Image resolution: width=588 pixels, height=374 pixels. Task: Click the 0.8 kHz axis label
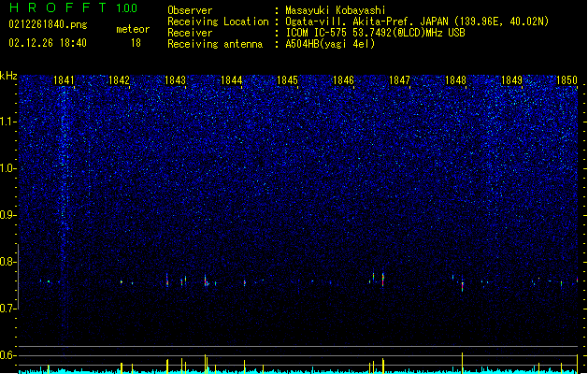click(x=7, y=262)
